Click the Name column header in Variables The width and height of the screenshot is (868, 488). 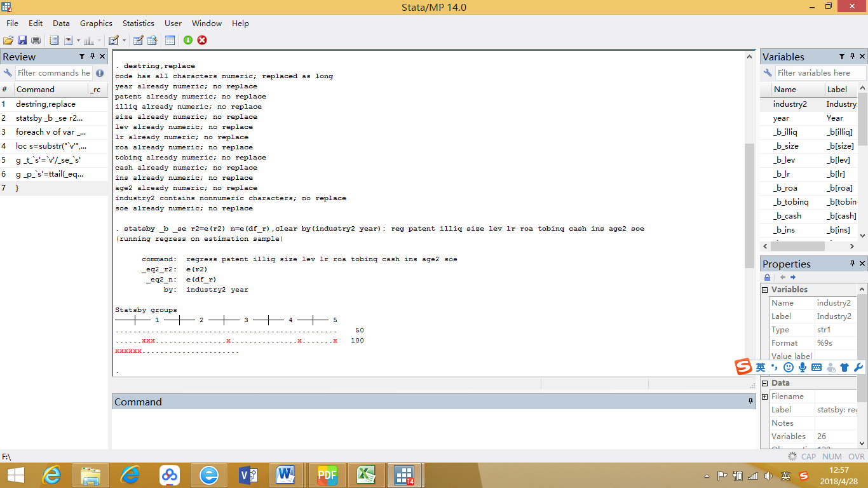tap(797, 90)
